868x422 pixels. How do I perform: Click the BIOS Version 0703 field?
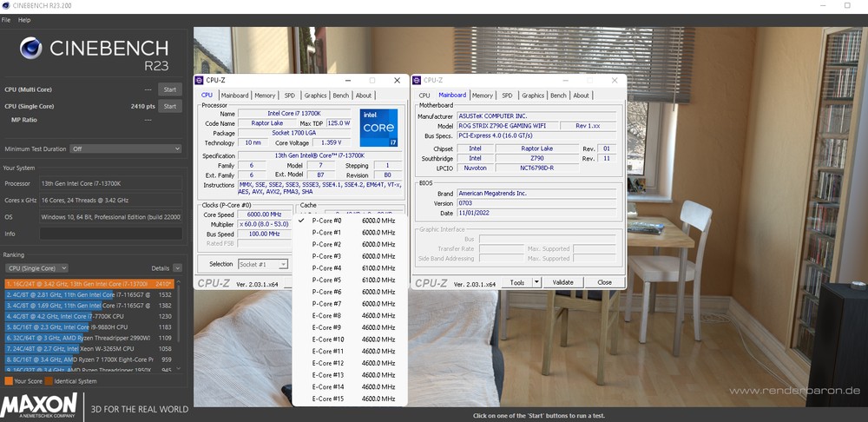pos(536,203)
